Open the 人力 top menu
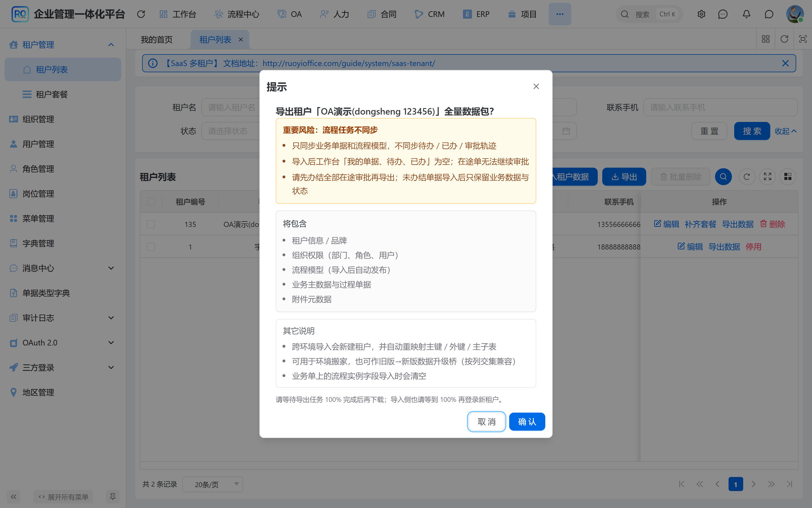 335,14
